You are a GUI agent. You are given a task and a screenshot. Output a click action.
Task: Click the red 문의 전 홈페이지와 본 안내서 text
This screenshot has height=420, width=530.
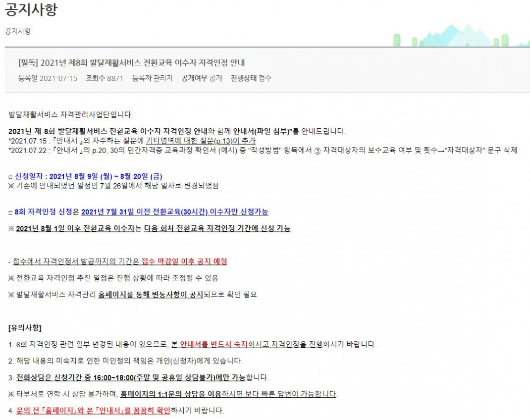pyautogui.click(x=93, y=411)
